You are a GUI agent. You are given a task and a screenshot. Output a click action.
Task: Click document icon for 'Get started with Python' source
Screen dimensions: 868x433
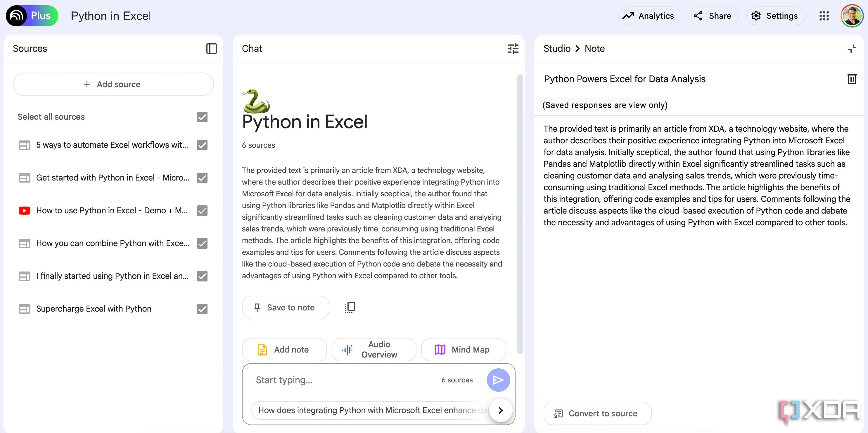point(24,178)
